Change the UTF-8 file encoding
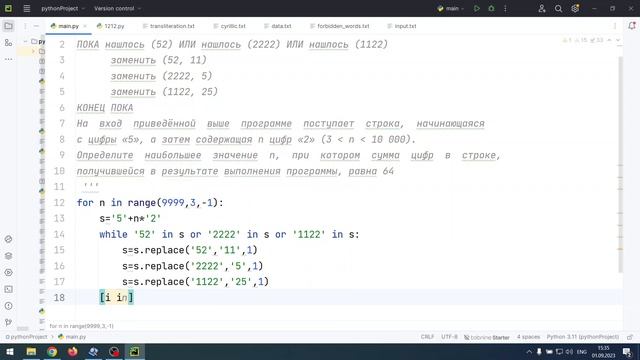640x360 pixels. 449,337
